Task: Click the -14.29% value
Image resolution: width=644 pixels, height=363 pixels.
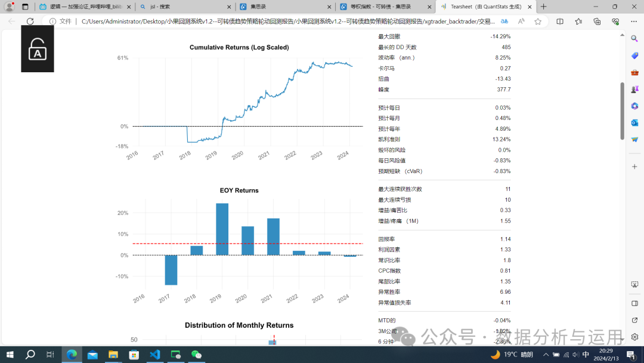Action: pyautogui.click(x=500, y=36)
